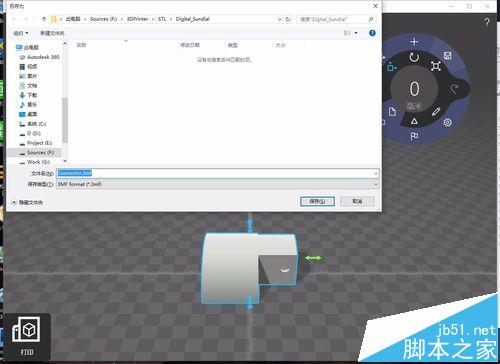
Task: Click the magnifier icon in the search box
Action: coord(371,19)
